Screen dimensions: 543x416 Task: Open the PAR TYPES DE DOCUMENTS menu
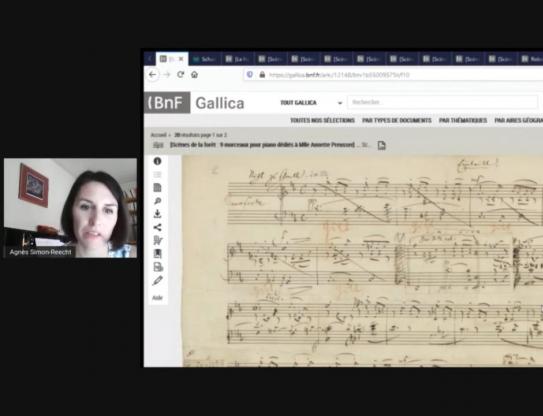397,120
